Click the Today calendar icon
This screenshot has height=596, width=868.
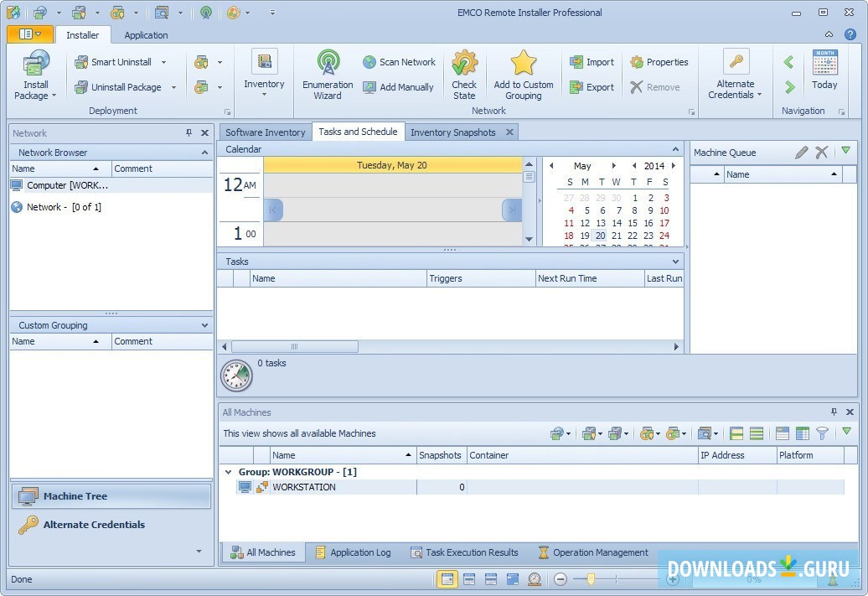[824, 63]
